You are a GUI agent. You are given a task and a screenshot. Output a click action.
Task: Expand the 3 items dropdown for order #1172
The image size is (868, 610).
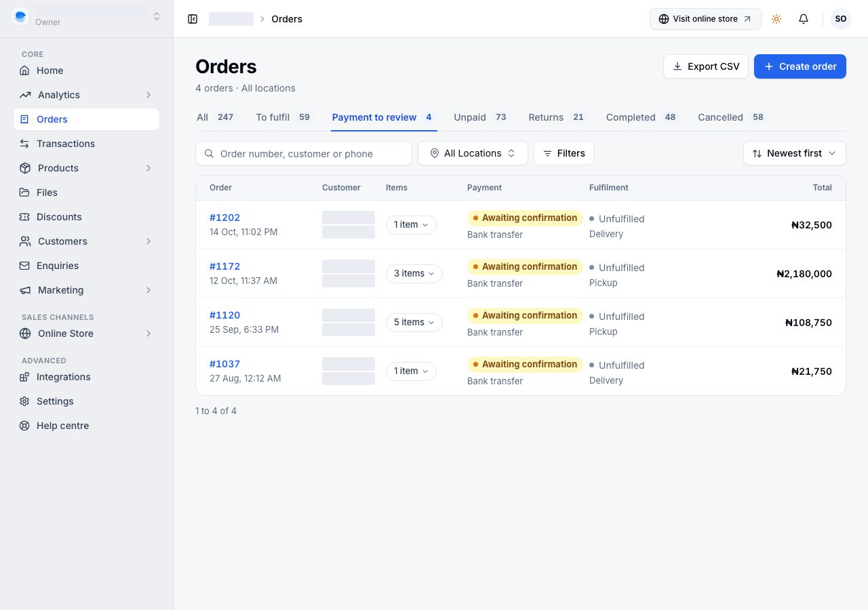pyautogui.click(x=414, y=274)
